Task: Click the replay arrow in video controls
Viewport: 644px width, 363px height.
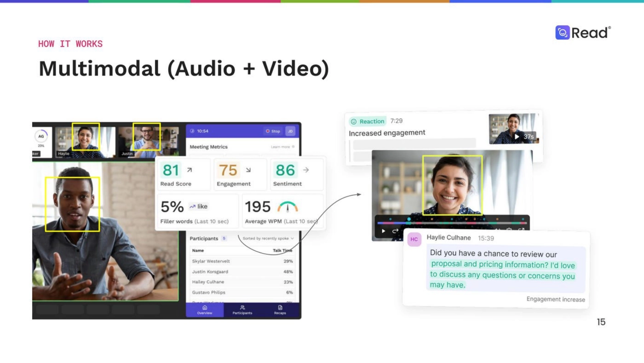Action: click(395, 231)
